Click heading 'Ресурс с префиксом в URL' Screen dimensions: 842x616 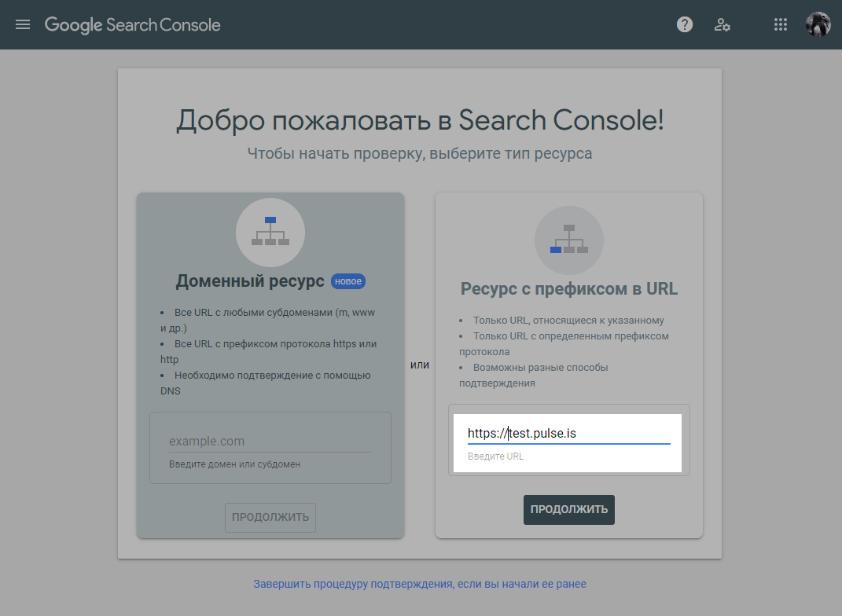click(x=568, y=288)
